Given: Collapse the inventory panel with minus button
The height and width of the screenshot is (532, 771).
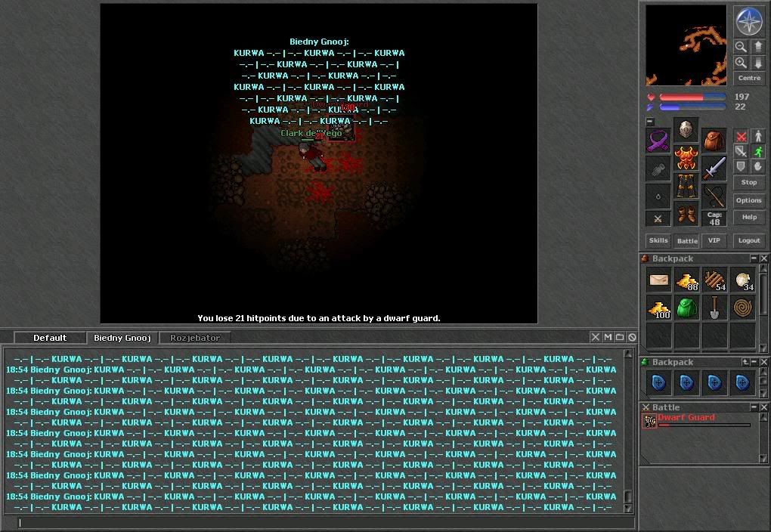Looking at the screenshot, I should point(650,121).
